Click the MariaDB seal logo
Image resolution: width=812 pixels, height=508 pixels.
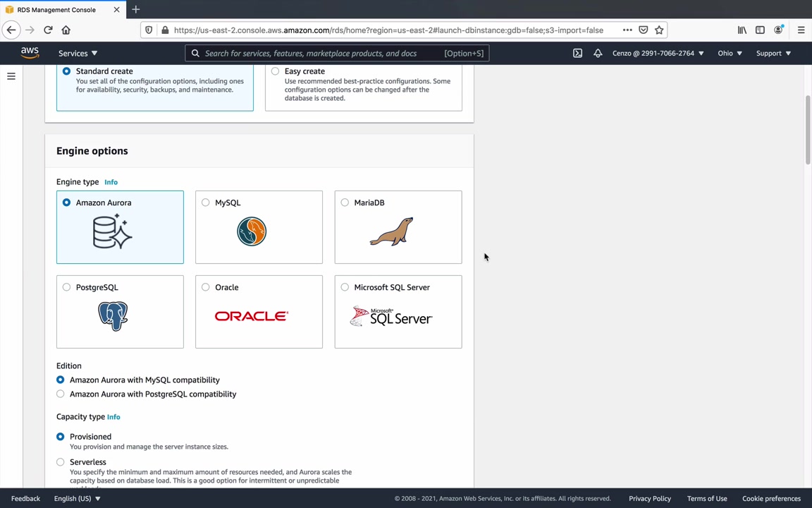coord(391,231)
